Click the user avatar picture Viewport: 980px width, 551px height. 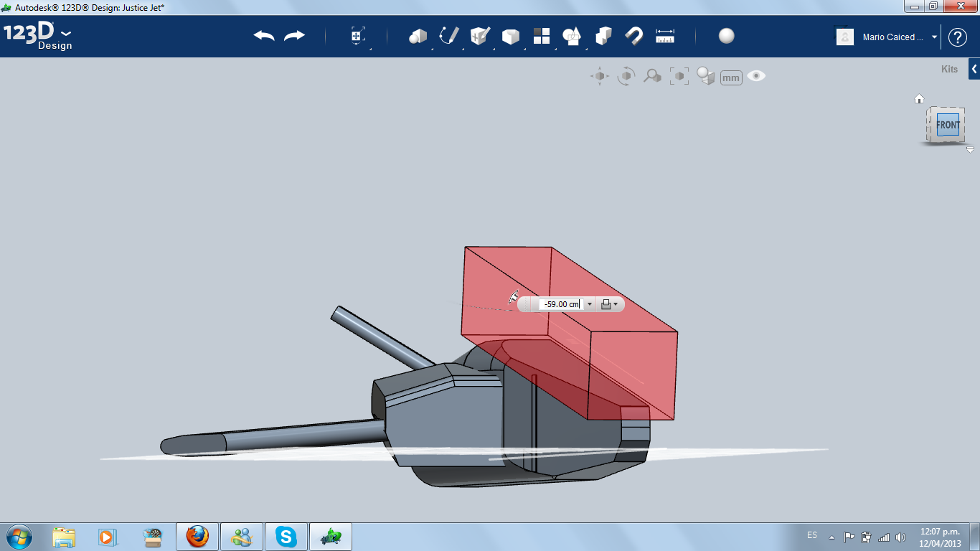845,37
